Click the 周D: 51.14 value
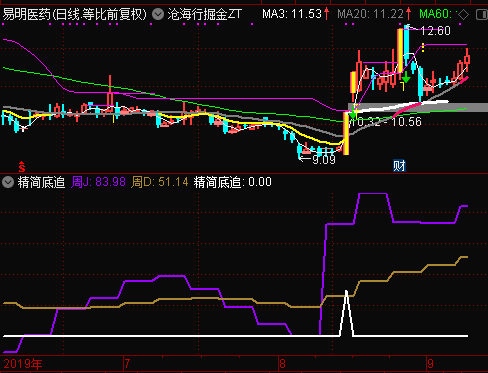The height and width of the screenshot is (373, 488). [x=159, y=182]
